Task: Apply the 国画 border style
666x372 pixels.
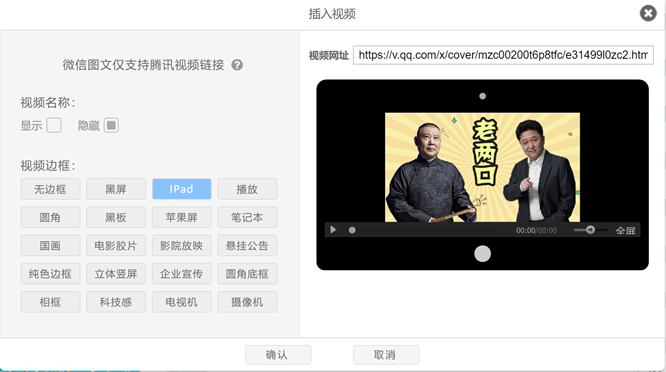Action: 50,245
